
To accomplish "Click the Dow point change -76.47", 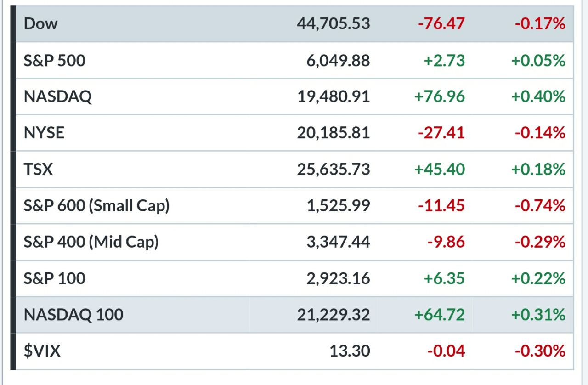I will [x=441, y=24].
